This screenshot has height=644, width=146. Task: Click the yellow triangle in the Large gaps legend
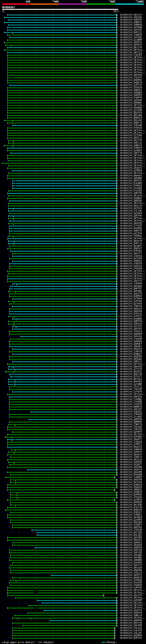19,642
